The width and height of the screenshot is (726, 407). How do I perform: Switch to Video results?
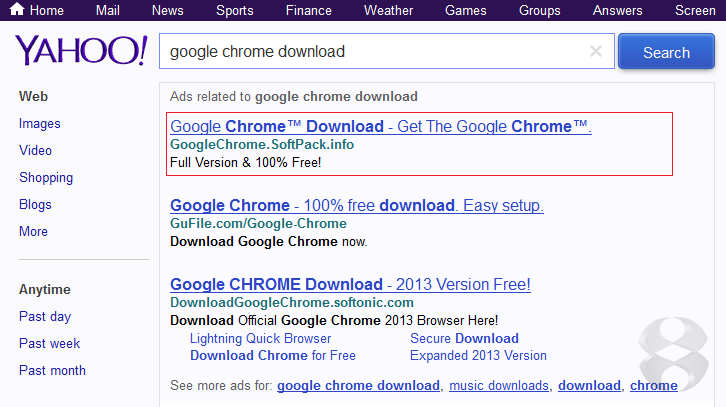click(36, 150)
